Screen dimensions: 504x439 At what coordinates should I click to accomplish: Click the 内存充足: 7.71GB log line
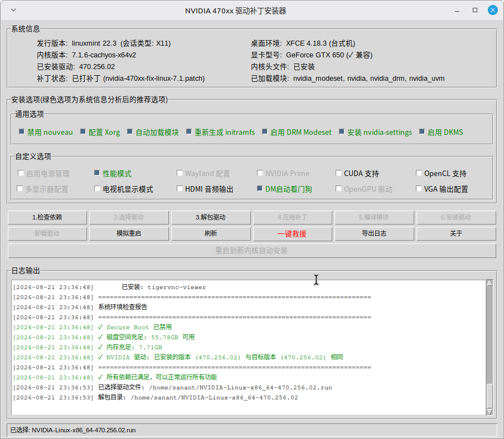point(130,347)
